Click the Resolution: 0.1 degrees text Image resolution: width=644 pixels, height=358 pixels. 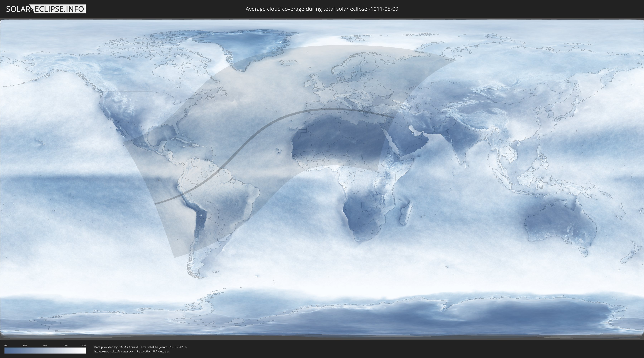pos(153,352)
